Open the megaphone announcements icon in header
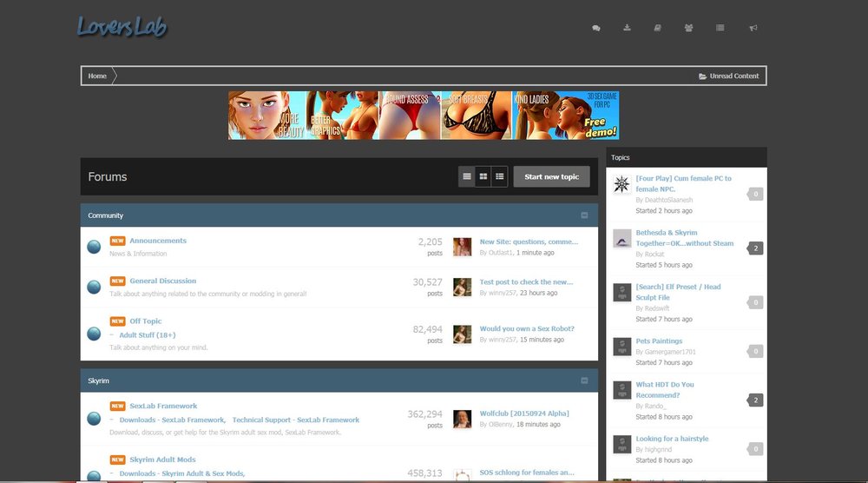 point(753,28)
